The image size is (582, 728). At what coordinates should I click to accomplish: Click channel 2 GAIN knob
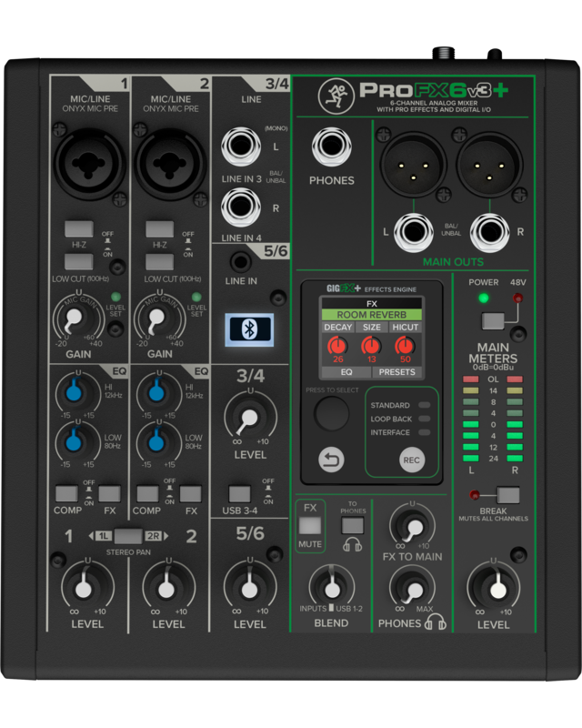pyautogui.click(x=159, y=320)
